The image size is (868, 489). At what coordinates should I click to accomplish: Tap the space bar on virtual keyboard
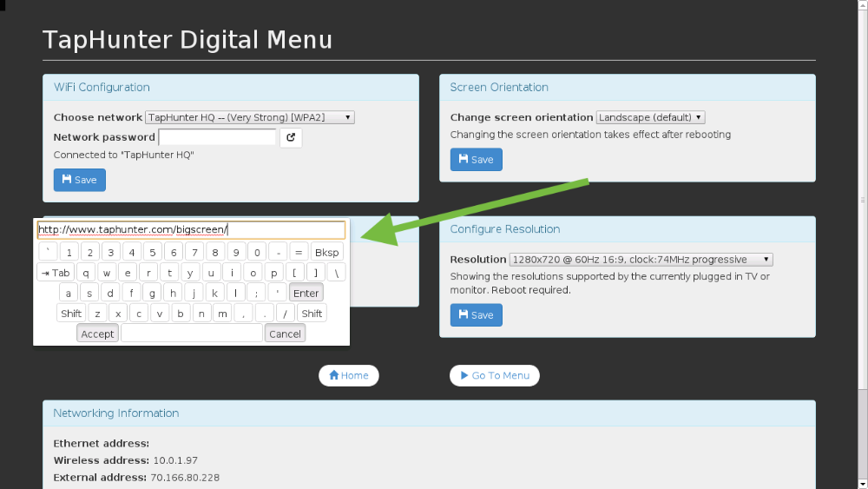(x=192, y=334)
